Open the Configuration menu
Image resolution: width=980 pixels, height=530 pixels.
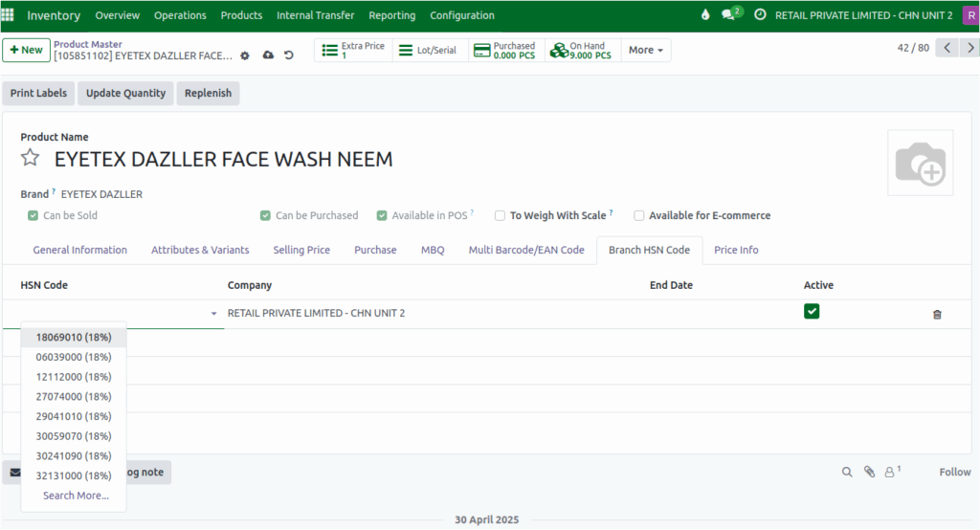coord(462,15)
